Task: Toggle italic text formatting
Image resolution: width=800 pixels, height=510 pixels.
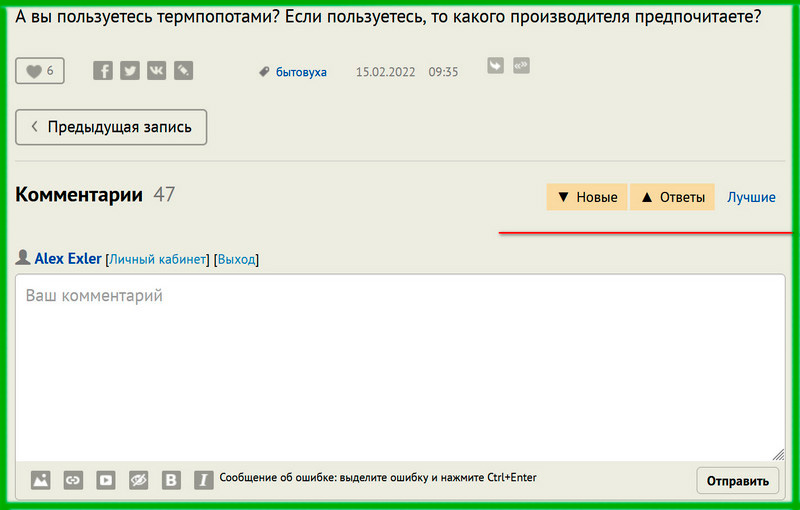Action: (204, 480)
